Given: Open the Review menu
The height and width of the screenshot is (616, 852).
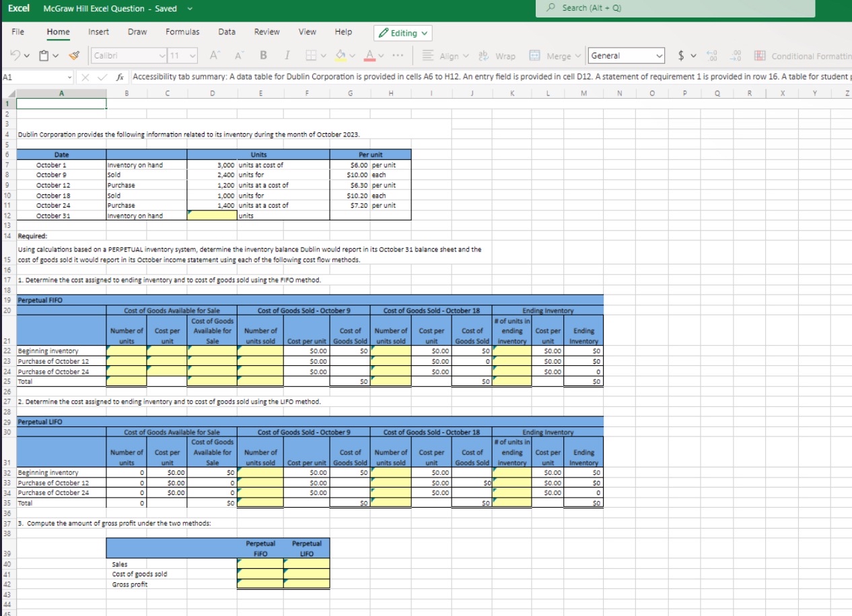Looking at the screenshot, I should [267, 32].
